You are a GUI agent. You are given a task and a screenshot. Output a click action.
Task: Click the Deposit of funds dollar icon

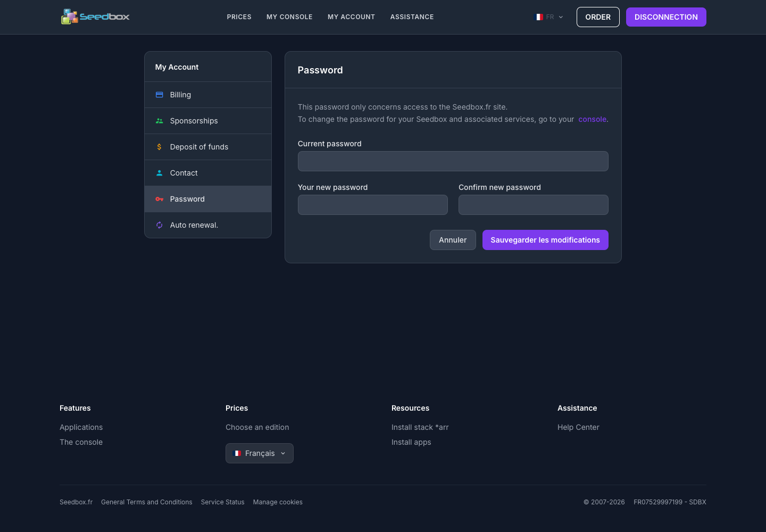[159, 147]
